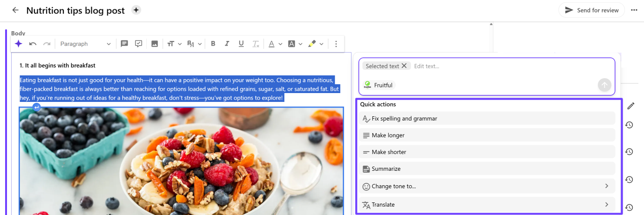Open the more options ellipsis at top right
Viewport: 644px width, 215px height.
[634, 10]
